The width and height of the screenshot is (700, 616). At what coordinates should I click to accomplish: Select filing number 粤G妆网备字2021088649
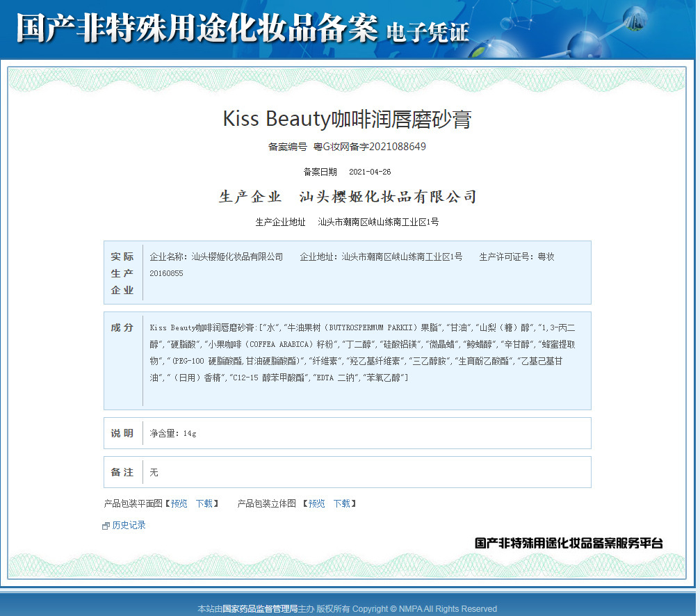370,147
